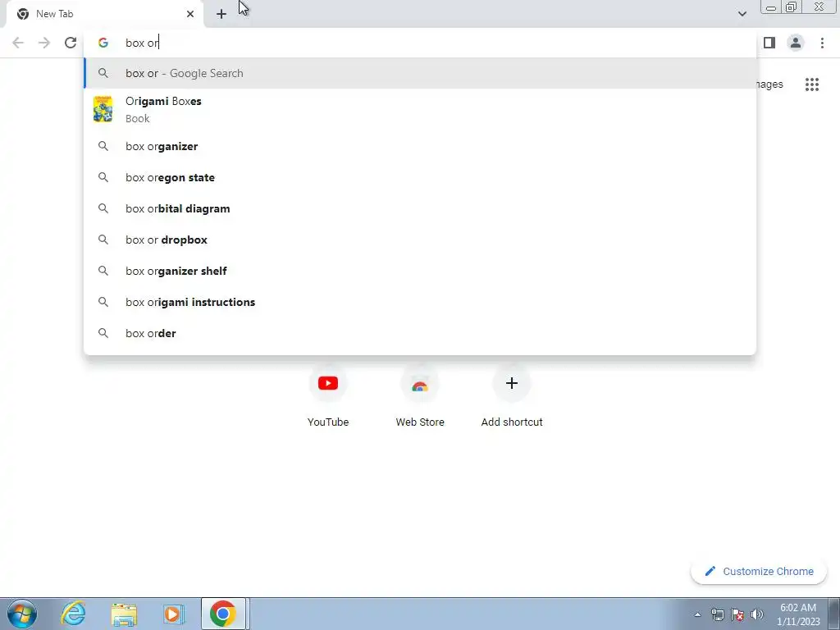Image resolution: width=840 pixels, height=630 pixels.
Task: Choose 'box organizer' suggestion
Action: 420,146
